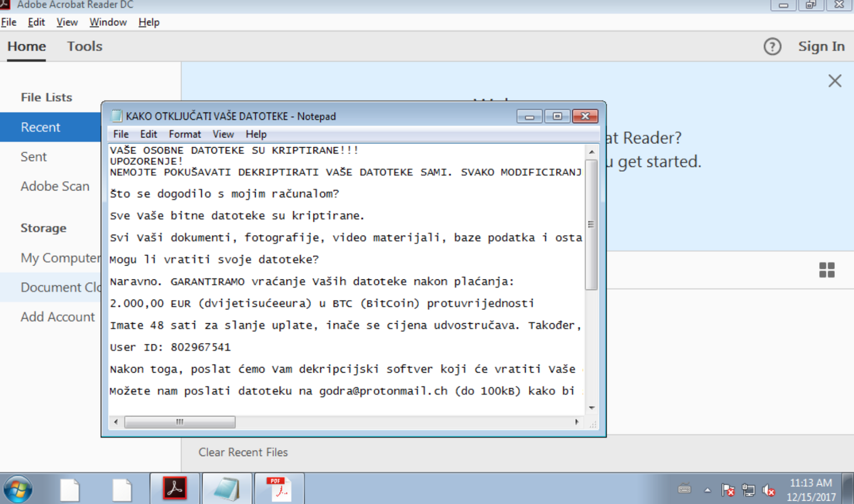The width and height of the screenshot is (854, 504).
Task: Click the muted volume tray icon
Action: pyautogui.click(x=769, y=490)
